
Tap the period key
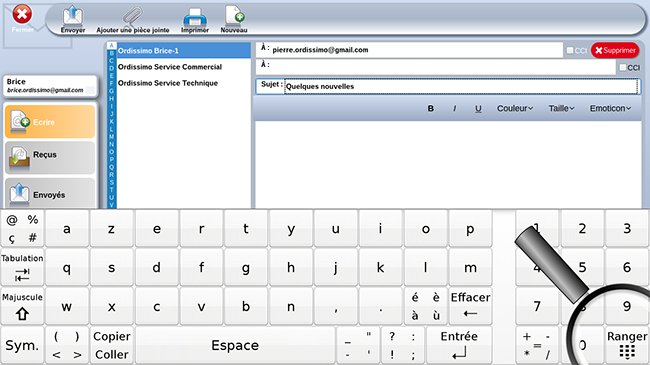[380, 307]
